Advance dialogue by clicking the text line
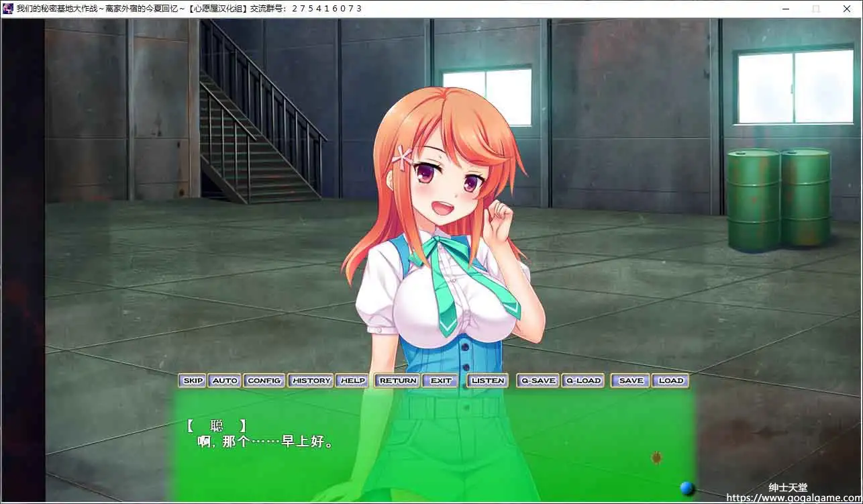The width and height of the screenshot is (863, 504). point(266,442)
